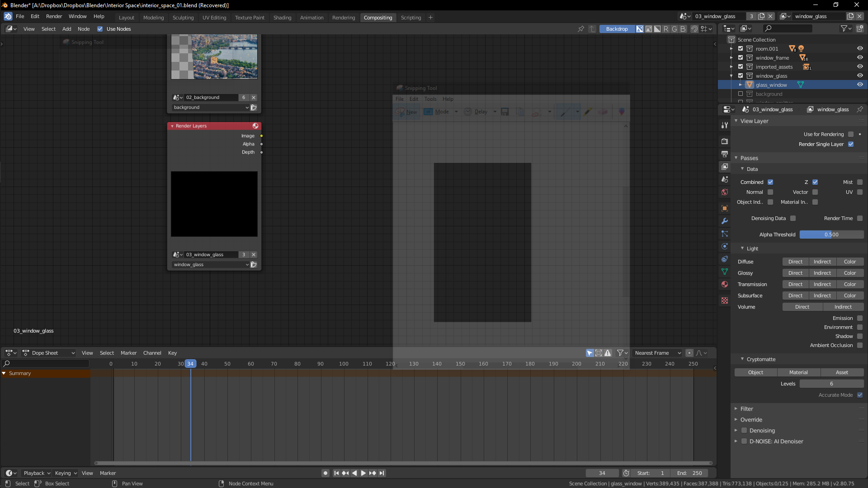Image resolution: width=868 pixels, height=488 pixels.
Task: Switch to the Shading workspace tab
Action: click(x=282, y=18)
